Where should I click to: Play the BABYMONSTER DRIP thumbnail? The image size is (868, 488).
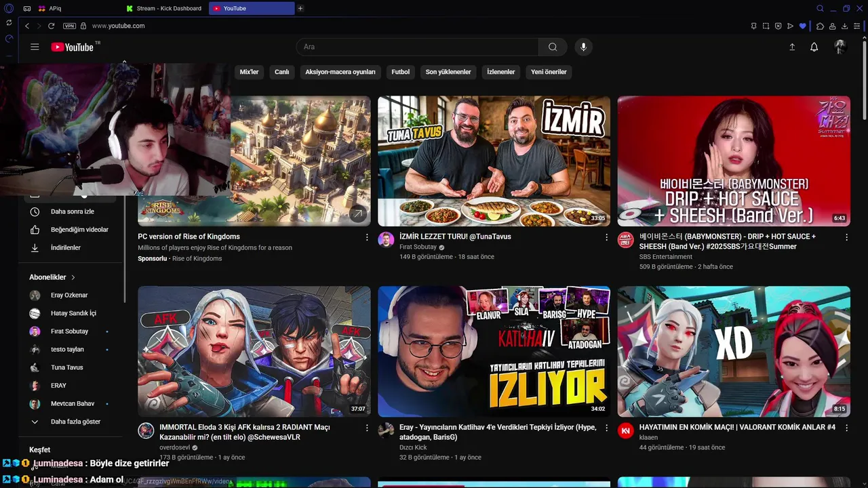tap(734, 161)
